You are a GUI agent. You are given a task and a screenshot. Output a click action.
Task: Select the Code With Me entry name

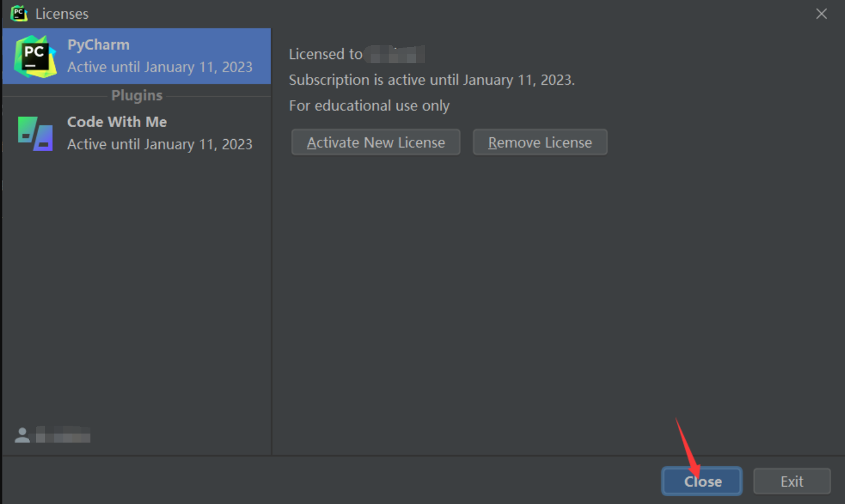click(x=117, y=122)
